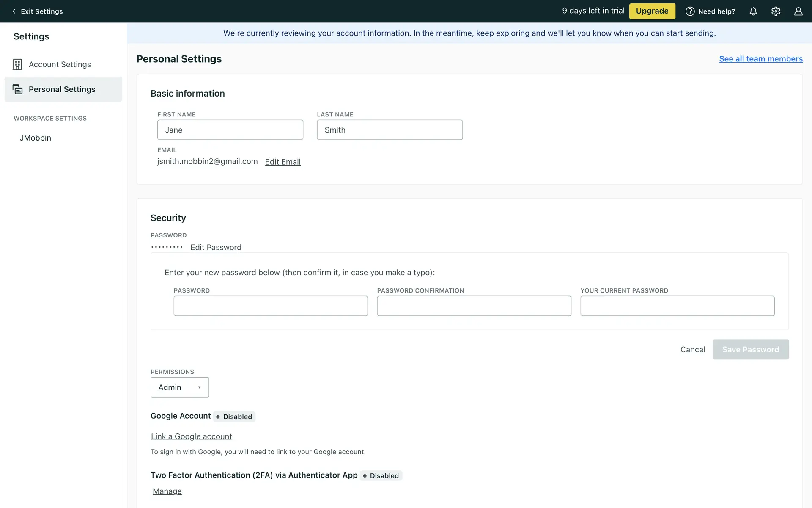Cancel the password change

coord(692,350)
